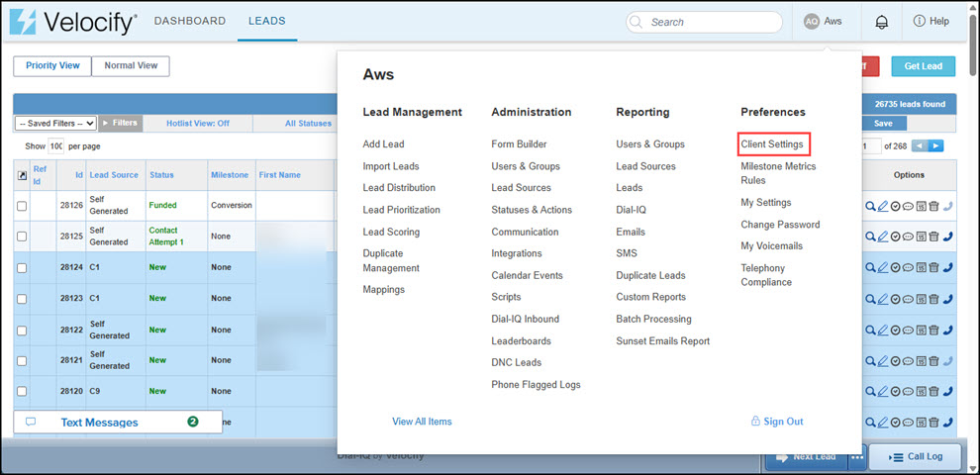
Task: Click the magnifier view icon for lead 28126
Action: (870, 206)
